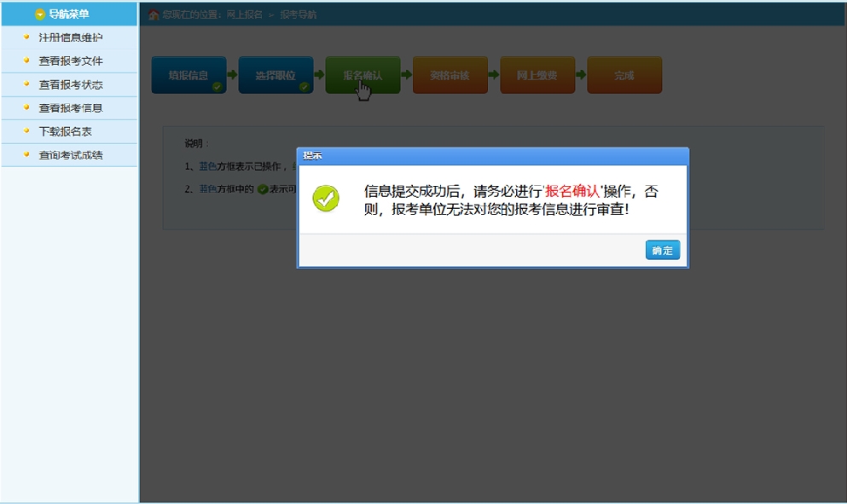Click the arrow between 填报信息 and 选择职位
This screenshot has width=847, height=504.
click(x=232, y=75)
